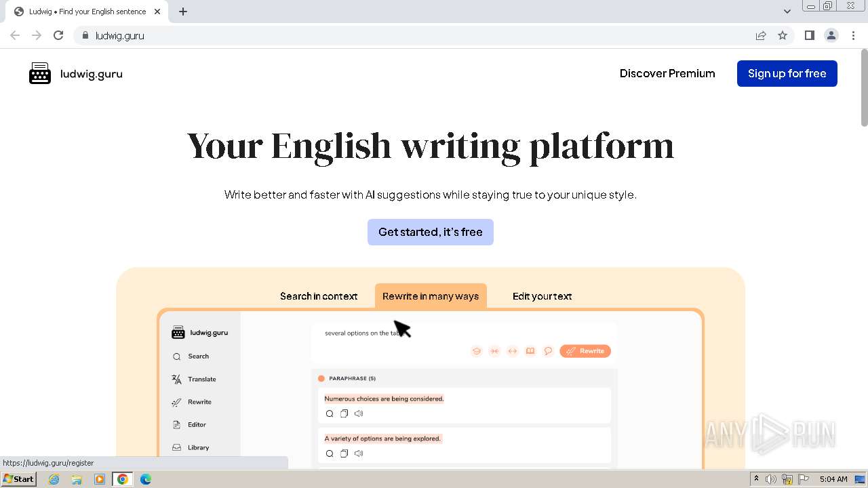
Task: Toggle the Chrome side panel icon
Action: point(809,35)
